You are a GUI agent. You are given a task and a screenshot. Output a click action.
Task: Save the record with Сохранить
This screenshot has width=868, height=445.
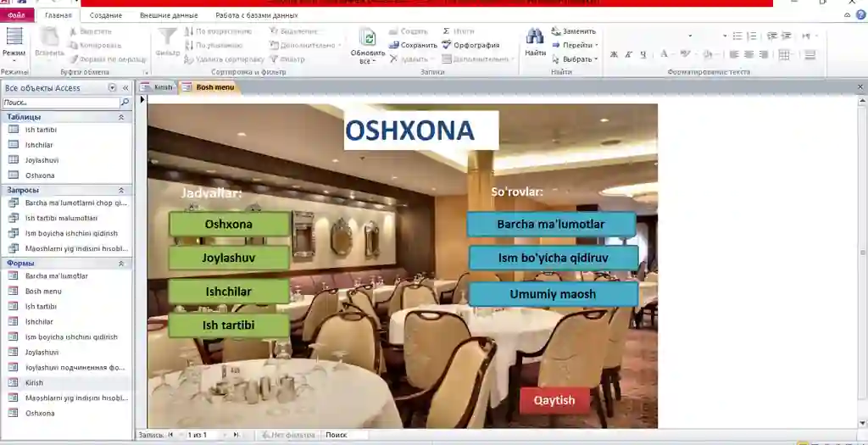(413, 46)
